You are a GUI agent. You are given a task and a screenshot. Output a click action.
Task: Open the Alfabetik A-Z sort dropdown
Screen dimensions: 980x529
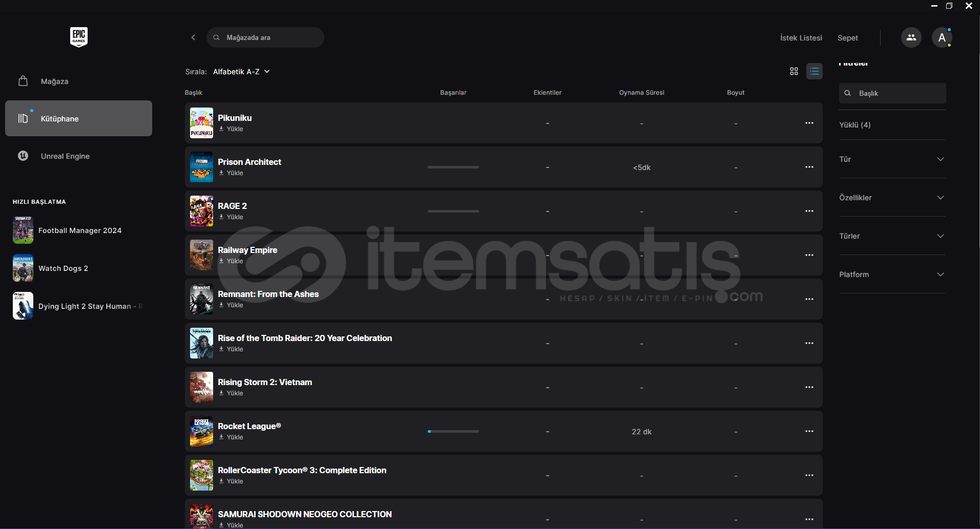(x=241, y=72)
